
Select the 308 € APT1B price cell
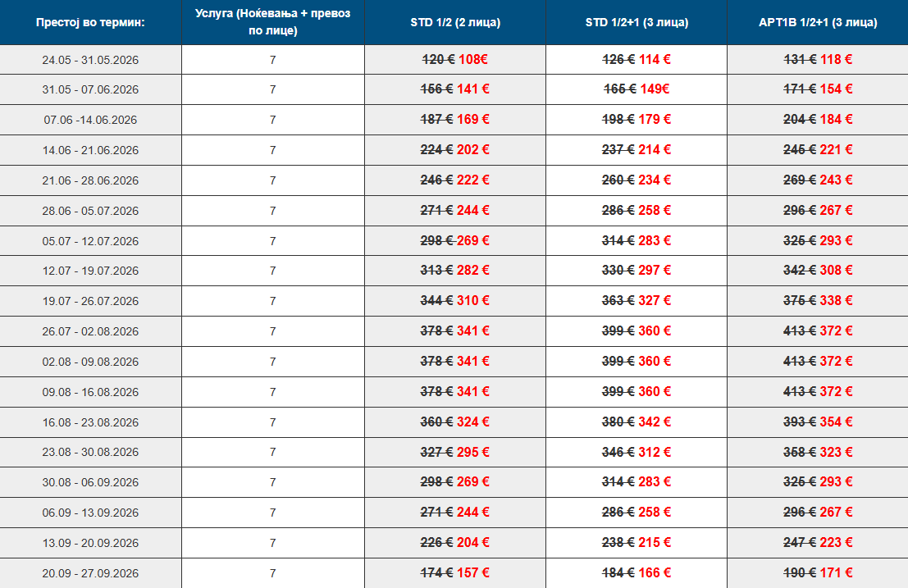tap(837, 271)
